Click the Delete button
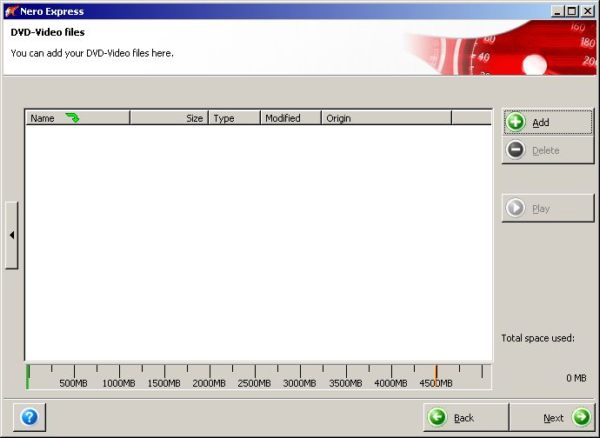 [x=548, y=150]
